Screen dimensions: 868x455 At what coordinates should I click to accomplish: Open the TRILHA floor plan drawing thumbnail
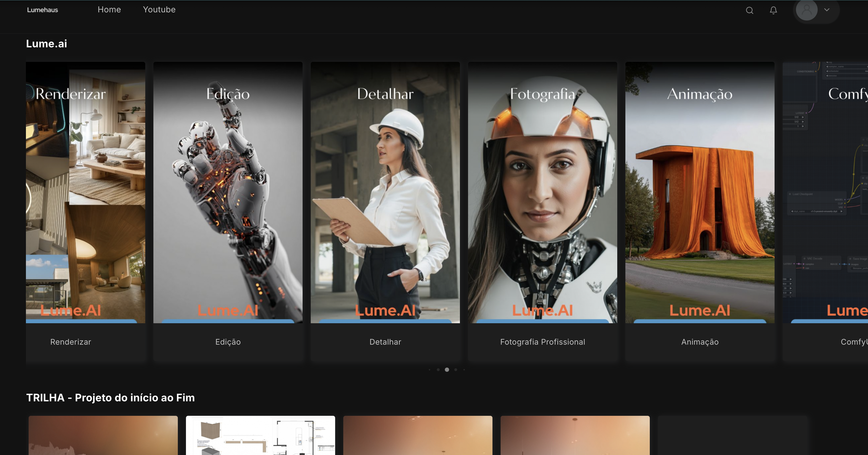click(260, 435)
